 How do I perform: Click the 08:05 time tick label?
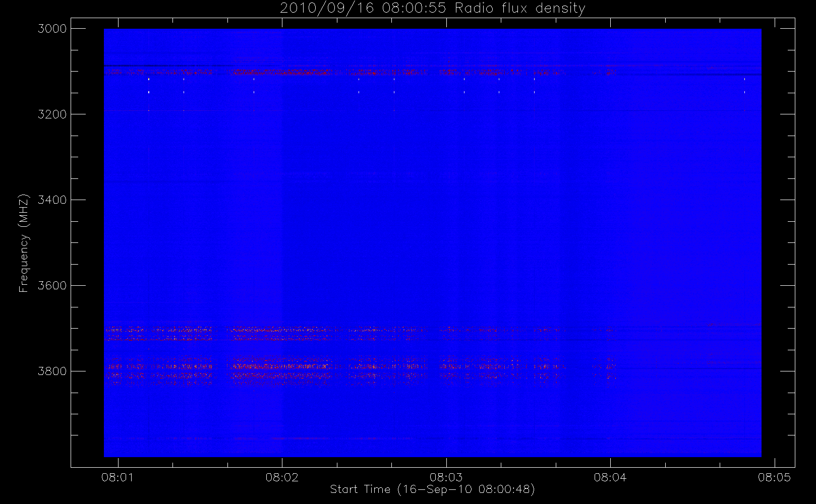point(775,477)
